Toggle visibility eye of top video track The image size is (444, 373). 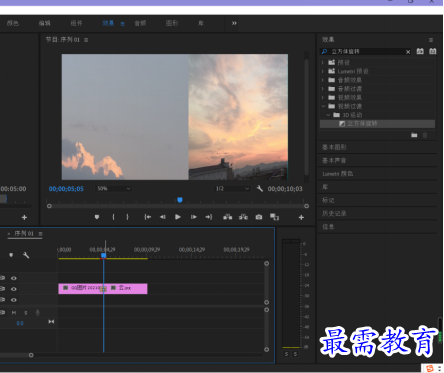14,278
